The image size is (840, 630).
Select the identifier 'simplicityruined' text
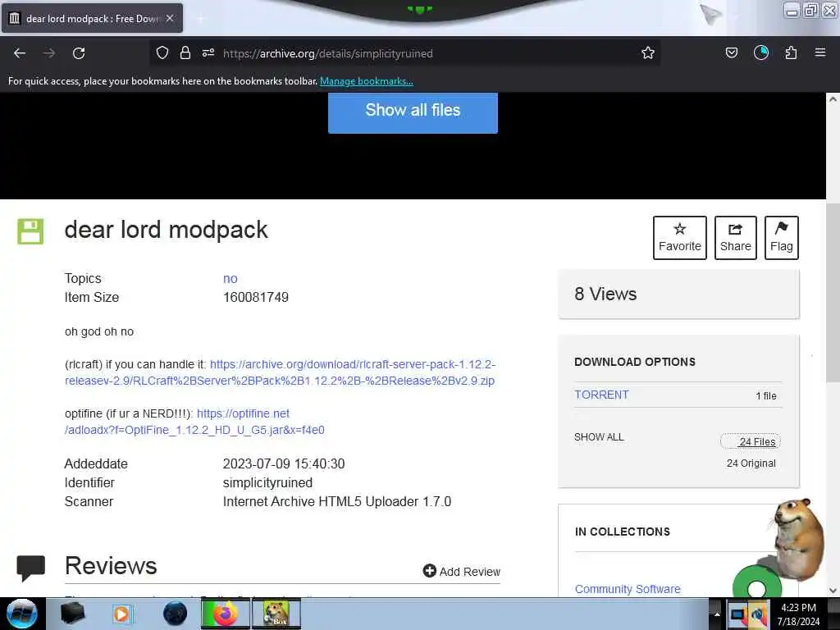pyautogui.click(x=267, y=482)
